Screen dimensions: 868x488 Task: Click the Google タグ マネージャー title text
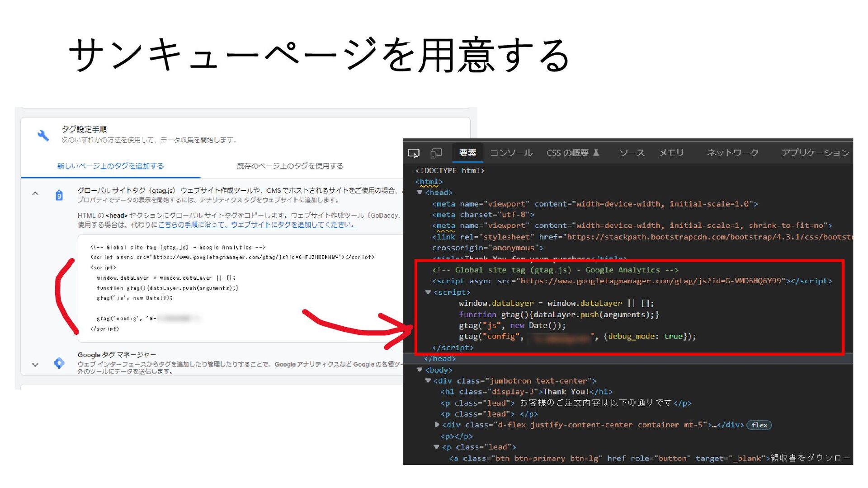coord(117,355)
